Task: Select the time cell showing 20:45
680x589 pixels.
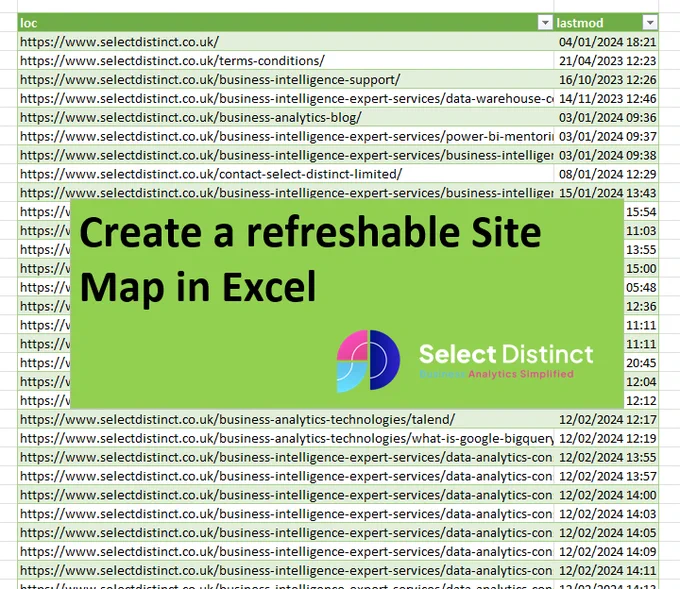Action: [x=641, y=363]
